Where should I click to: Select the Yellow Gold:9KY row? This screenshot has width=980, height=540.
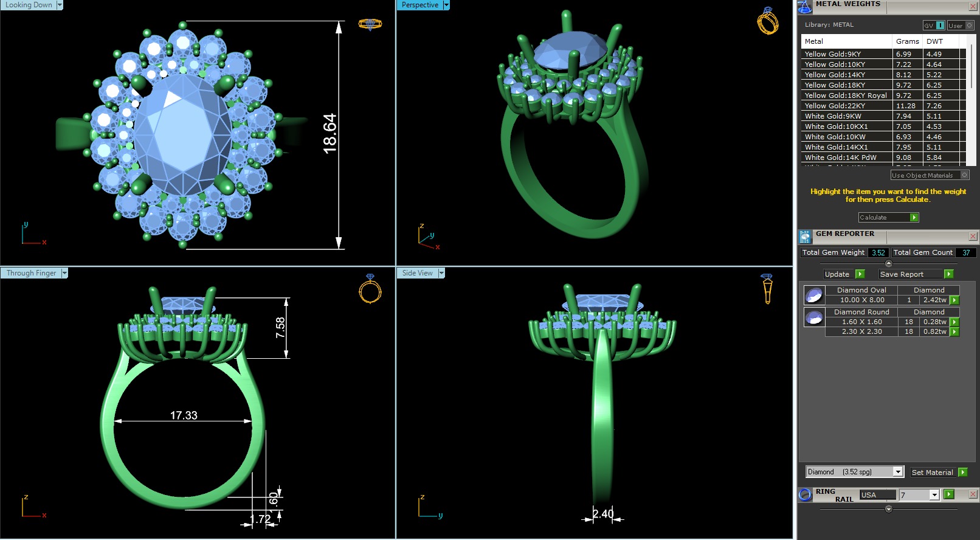tap(883, 54)
